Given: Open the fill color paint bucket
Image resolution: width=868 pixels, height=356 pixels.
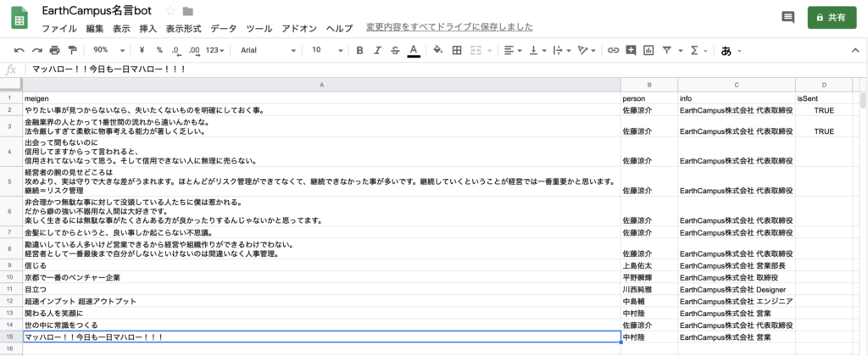Looking at the screenshot, I should (438, 50).
